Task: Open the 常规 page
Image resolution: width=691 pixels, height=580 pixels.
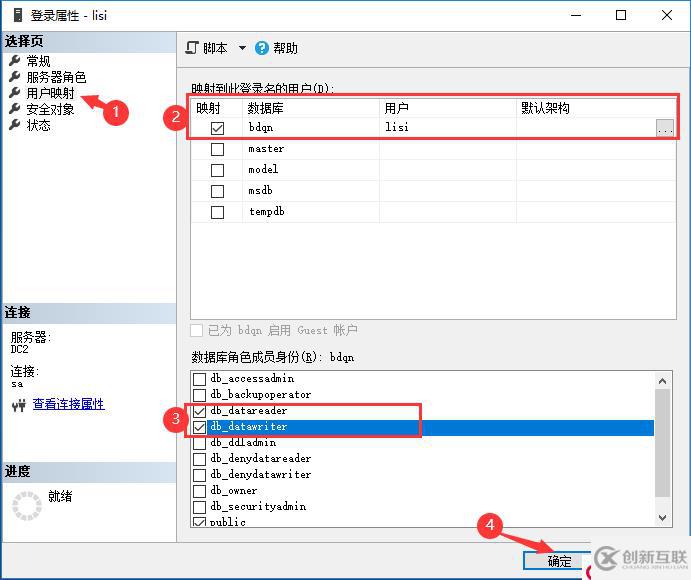Action: pyautogui.click(x=38, y=61)
